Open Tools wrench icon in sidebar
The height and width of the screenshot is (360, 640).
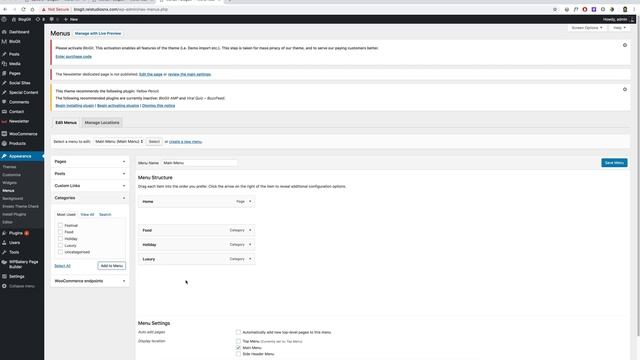point(4,252)
